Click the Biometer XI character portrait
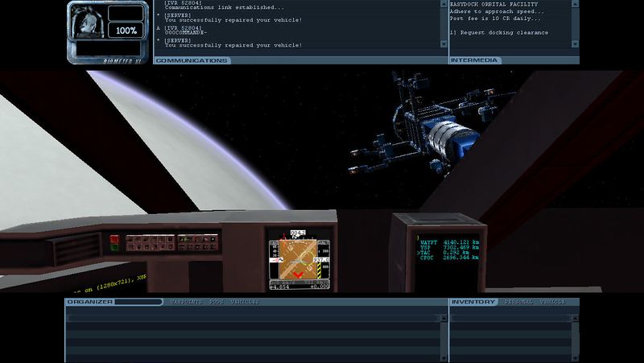 88,22
